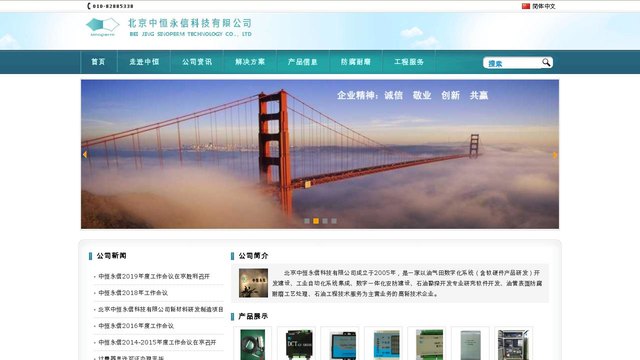Open the 解决方案 menu item
This screenshot has height=360, width=640.
click(250, 62)
